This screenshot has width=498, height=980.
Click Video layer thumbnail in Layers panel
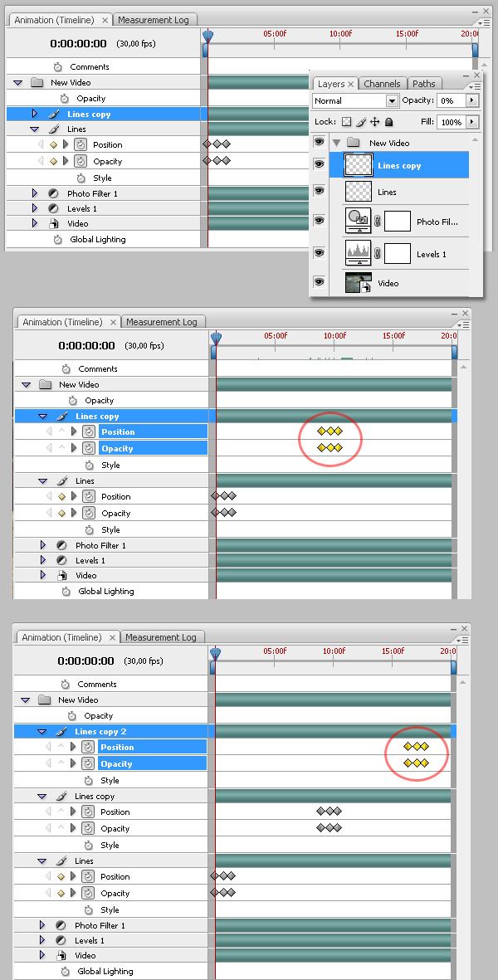pos(359,282)
